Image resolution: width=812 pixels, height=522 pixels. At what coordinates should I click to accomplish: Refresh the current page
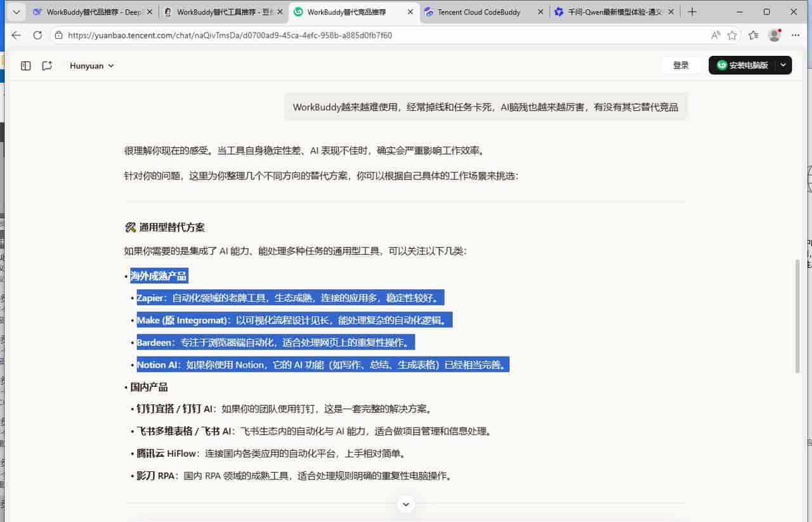pos(37,36)
